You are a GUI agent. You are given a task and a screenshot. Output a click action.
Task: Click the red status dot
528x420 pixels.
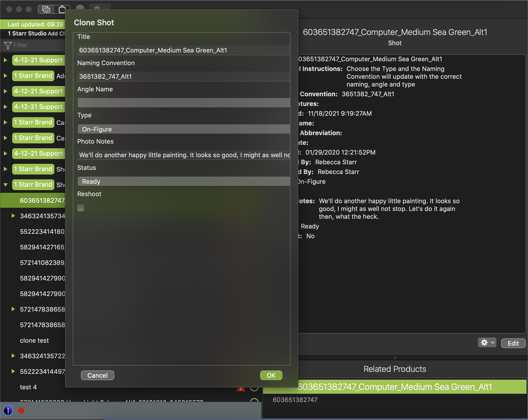[21, 411]
